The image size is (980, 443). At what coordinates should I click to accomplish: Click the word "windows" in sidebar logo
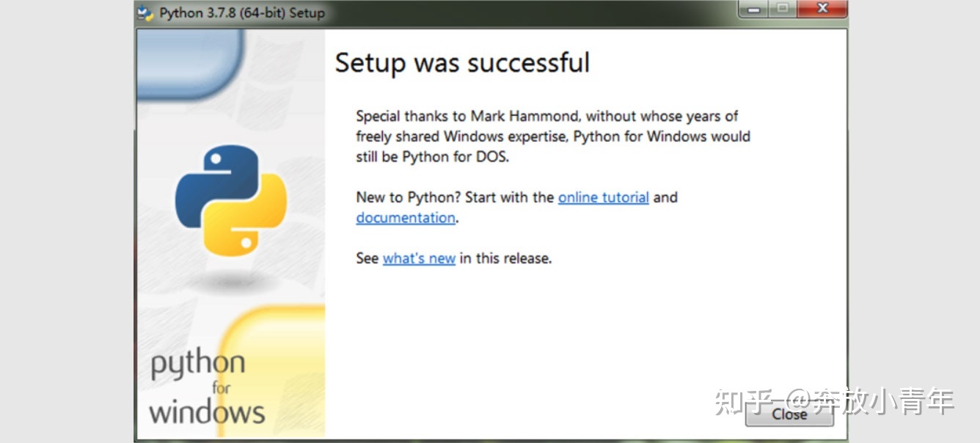[x=207, y=411]
